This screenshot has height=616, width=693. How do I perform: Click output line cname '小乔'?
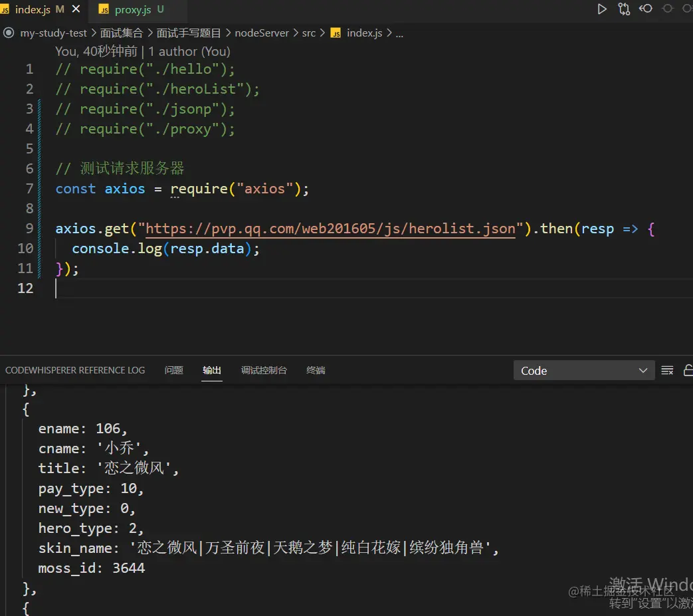pyautogui.click(x=93, y=449)
